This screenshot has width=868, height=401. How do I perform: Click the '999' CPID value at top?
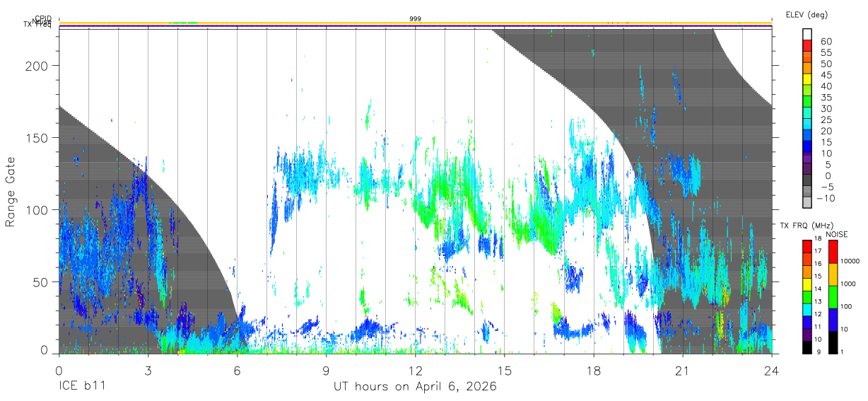coord(416,19)
